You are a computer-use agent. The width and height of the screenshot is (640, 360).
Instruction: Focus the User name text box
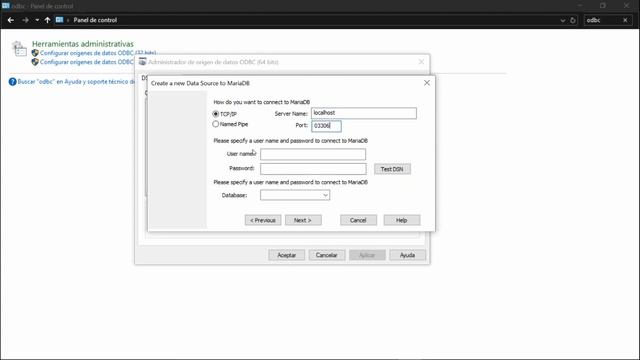[x=313, y=154]
